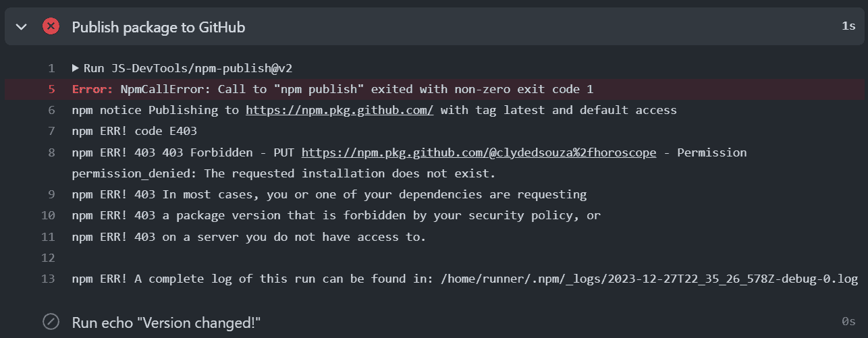Expand the Run JS-DevTools/npm-publish@v2 triangle
This screenshot has height=338, width=868.
coord(76,68)
